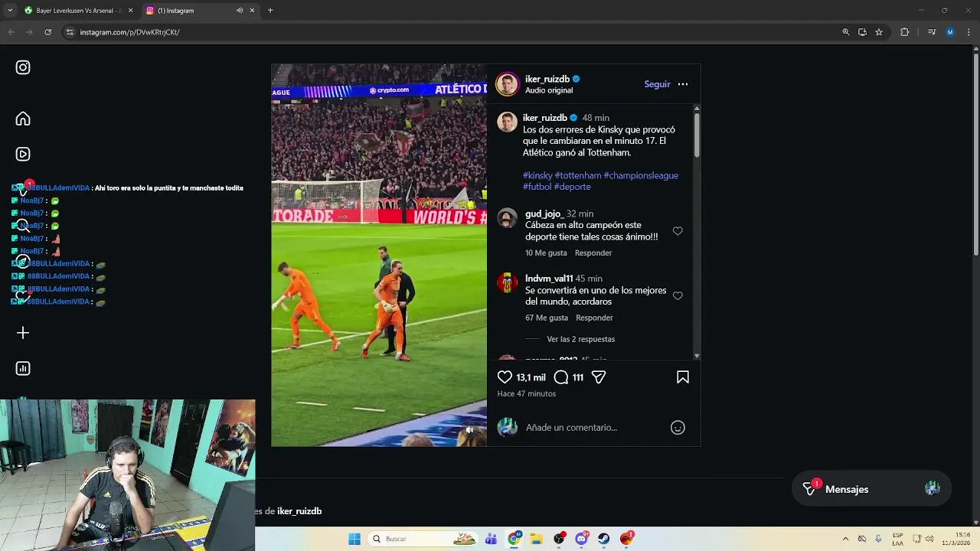Expand Ver las 2 respuestas
980x551 pixels.
point(580,339)
